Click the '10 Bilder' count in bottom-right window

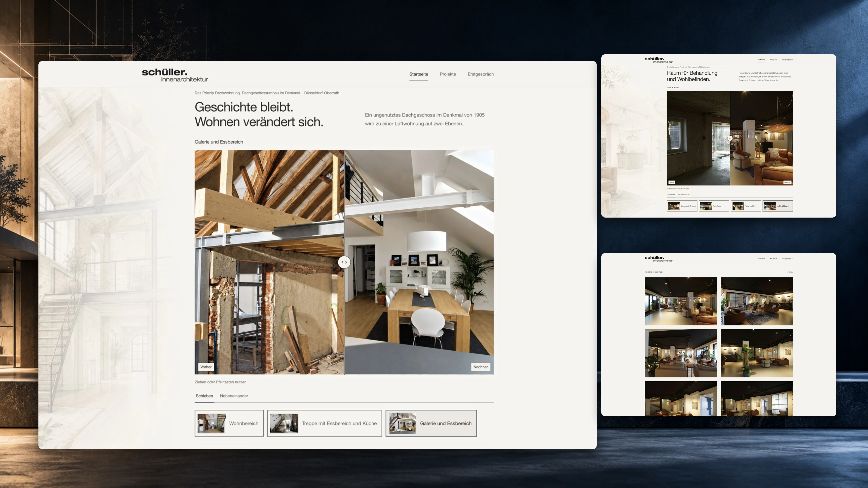[790, 272]
